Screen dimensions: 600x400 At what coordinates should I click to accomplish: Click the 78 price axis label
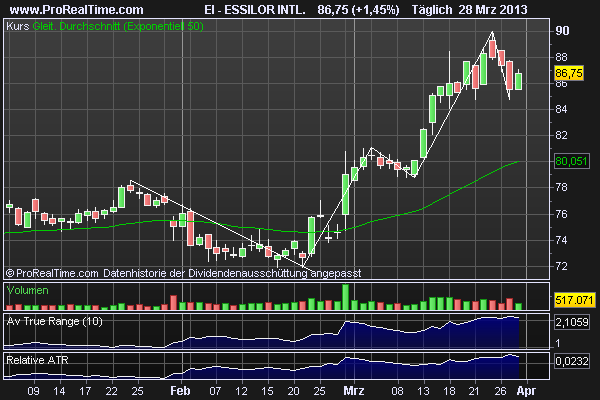pos(561,187)
